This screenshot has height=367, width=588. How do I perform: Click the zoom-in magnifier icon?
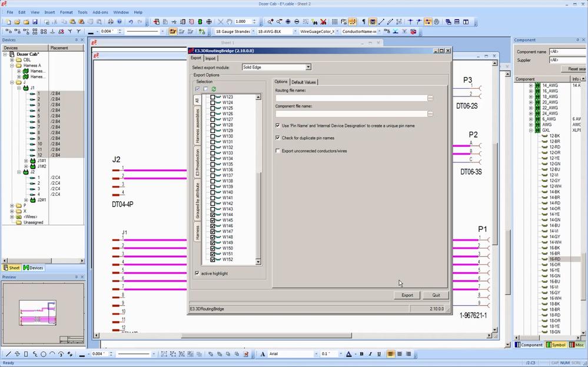click(x=270, y=22)
